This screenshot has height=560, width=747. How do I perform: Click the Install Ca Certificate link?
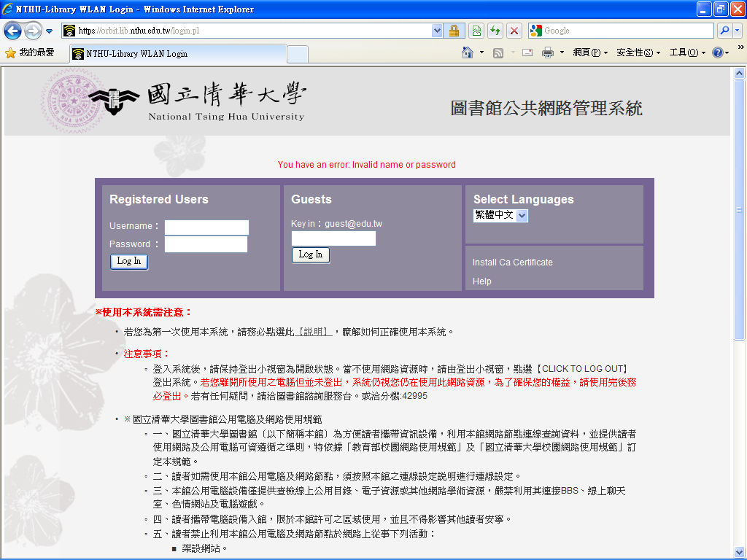click(512, 262)
